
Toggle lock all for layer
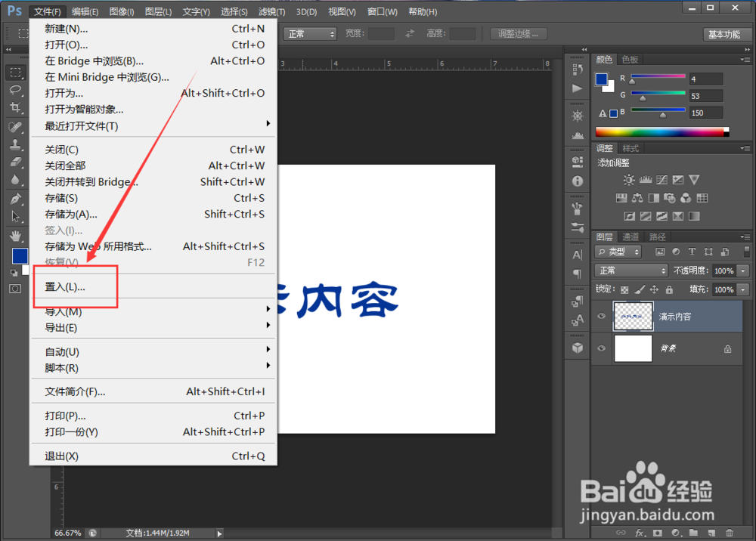coord(669,289)
